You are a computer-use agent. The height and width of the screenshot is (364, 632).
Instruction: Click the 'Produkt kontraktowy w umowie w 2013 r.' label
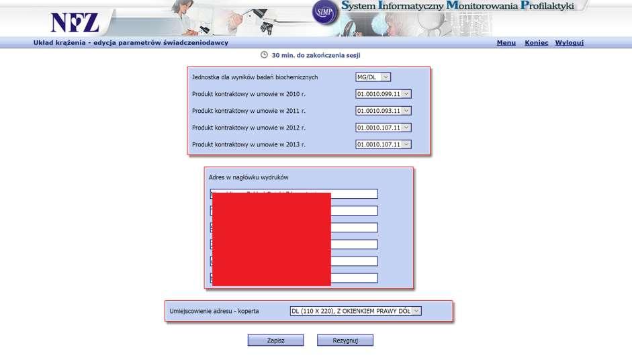pos(249,144)
